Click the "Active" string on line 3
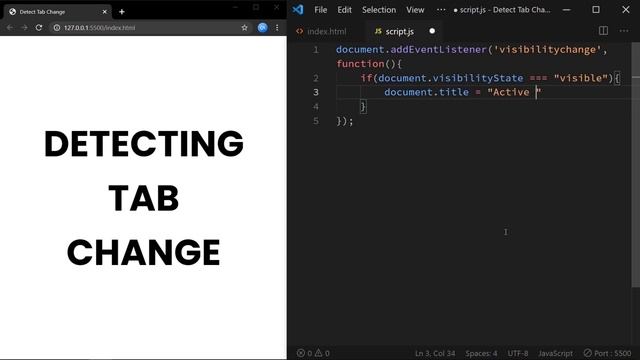The image size is (640, 360). pos(514,92)
